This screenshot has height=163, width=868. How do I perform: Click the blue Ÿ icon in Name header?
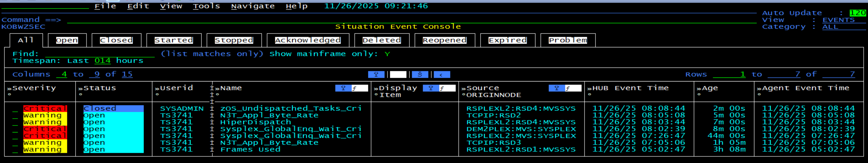click(343, 88)
